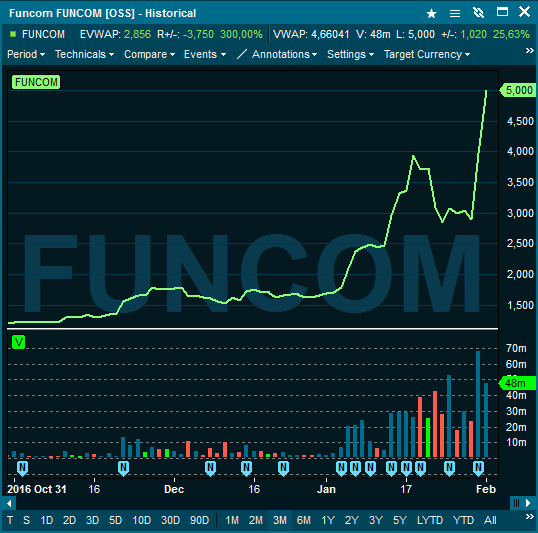Click the 300,00% return value

point(241,34)
